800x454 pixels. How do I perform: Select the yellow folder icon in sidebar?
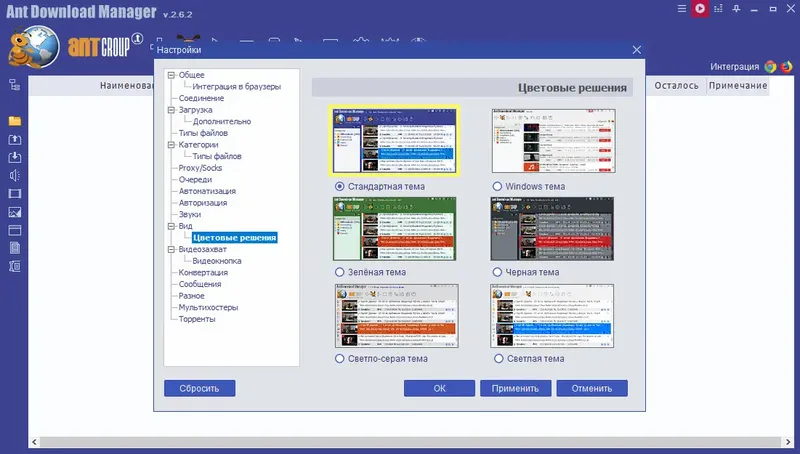(15, 121)
